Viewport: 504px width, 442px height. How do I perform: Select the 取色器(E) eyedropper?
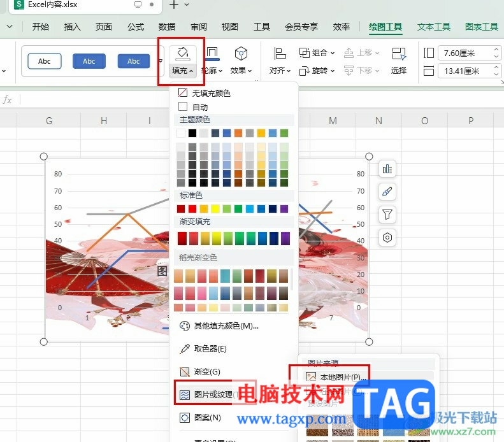pyautogui.click(x=203, y=349)
